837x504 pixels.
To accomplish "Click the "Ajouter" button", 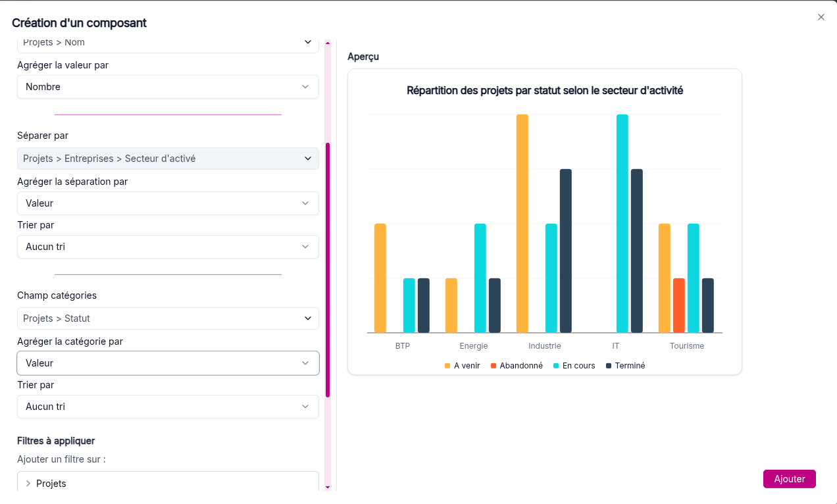I will pyautogui.click(x=789, y=478).
